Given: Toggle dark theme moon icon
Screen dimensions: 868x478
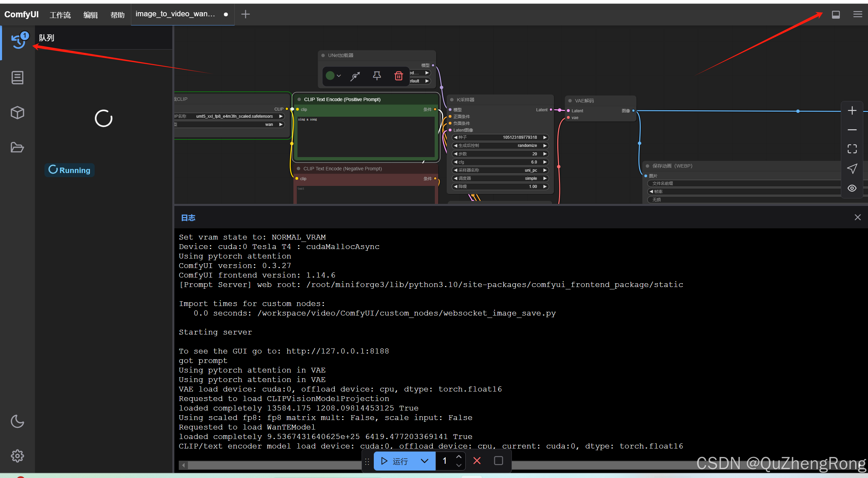Looking at the screenshot, I should coord(17,421).
